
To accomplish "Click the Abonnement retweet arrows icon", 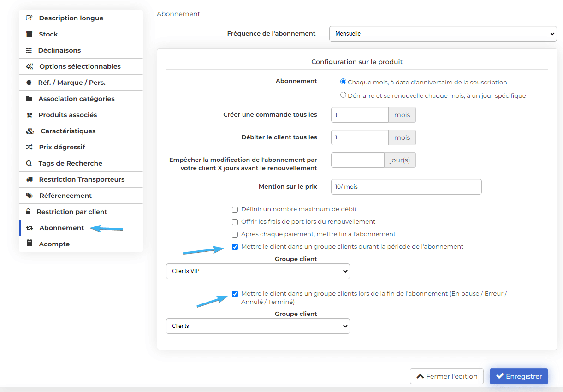I will (x=30, y=228).
